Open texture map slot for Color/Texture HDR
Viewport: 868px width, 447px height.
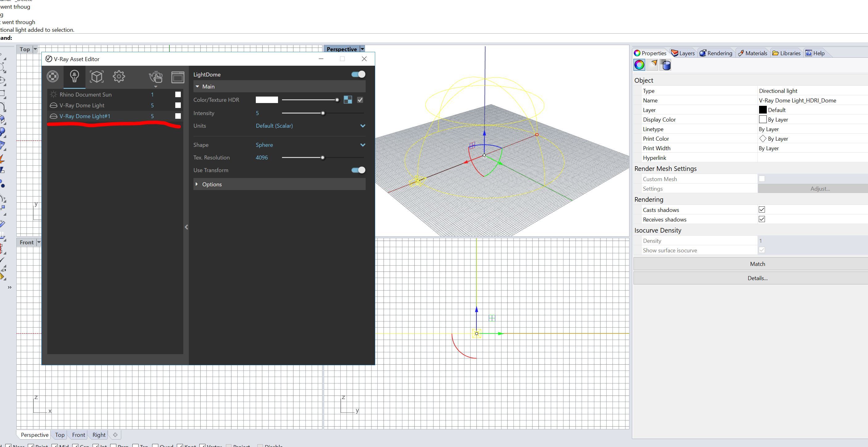tap(348, 100)
